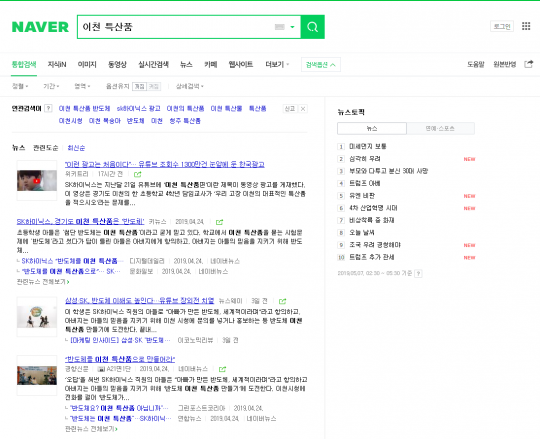Click related search 이천 복숭아
This screenshot has width=540, height=439.
pyautogui.click(x=105, y=121)
